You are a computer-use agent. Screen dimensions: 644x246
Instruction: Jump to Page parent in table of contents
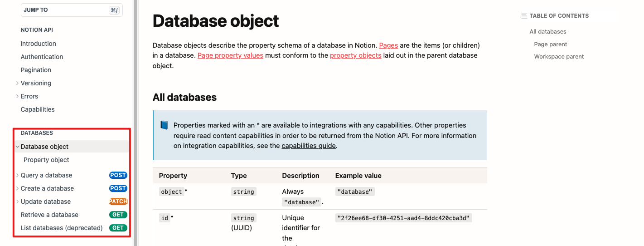[x=550, y=44]
